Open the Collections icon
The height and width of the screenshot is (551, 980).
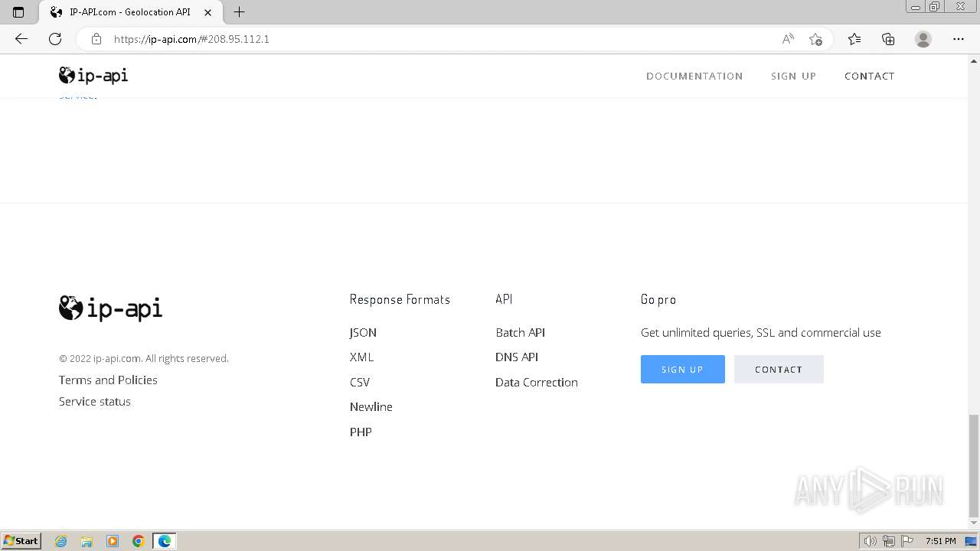pos(888,39)
